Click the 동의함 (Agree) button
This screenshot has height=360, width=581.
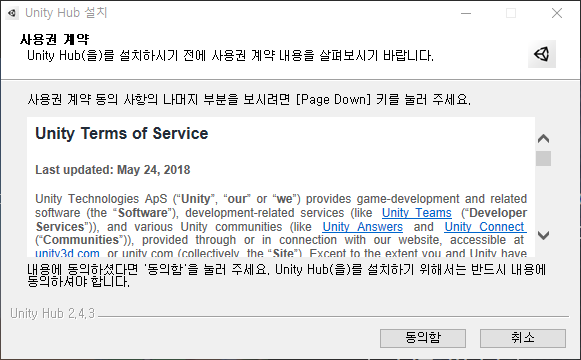(x=423, y=338)
